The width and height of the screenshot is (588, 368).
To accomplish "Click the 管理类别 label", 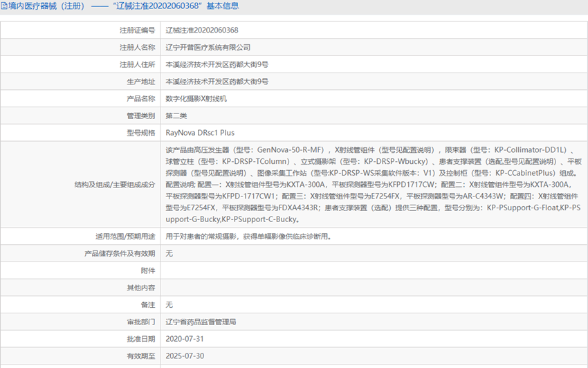I will pyautogui.click(x=141, y=116).
